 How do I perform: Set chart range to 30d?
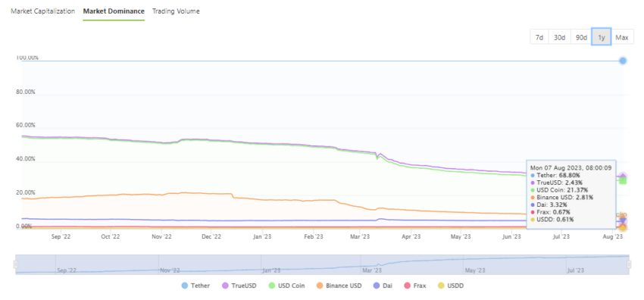click(559, 37)
